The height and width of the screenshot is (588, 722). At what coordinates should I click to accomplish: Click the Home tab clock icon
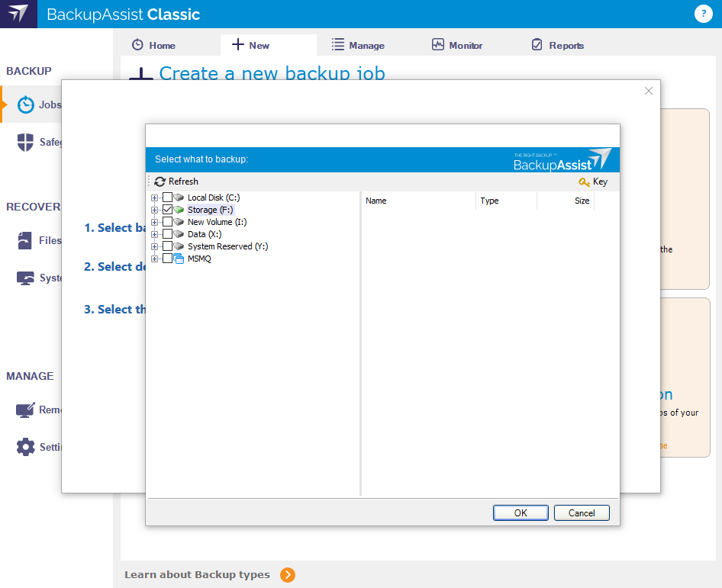click(x=137, y=45)
